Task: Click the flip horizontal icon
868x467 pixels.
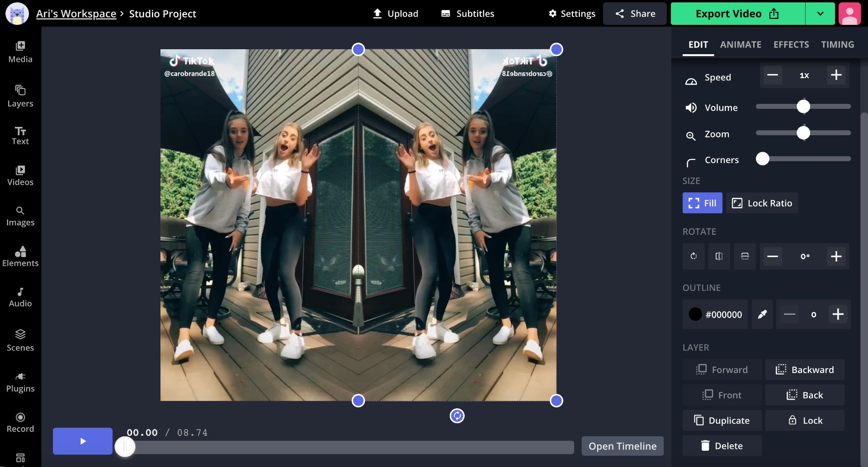Action: pos(719,256)
